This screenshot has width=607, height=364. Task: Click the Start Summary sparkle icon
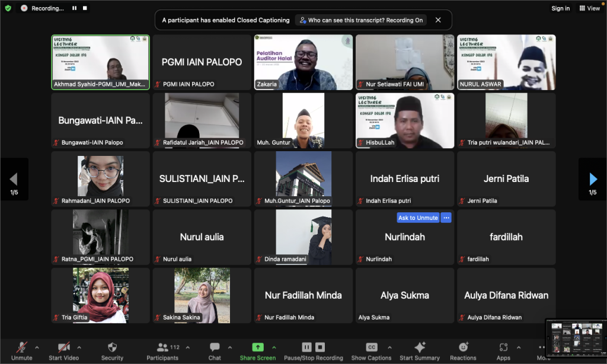(x=420, y=348)
